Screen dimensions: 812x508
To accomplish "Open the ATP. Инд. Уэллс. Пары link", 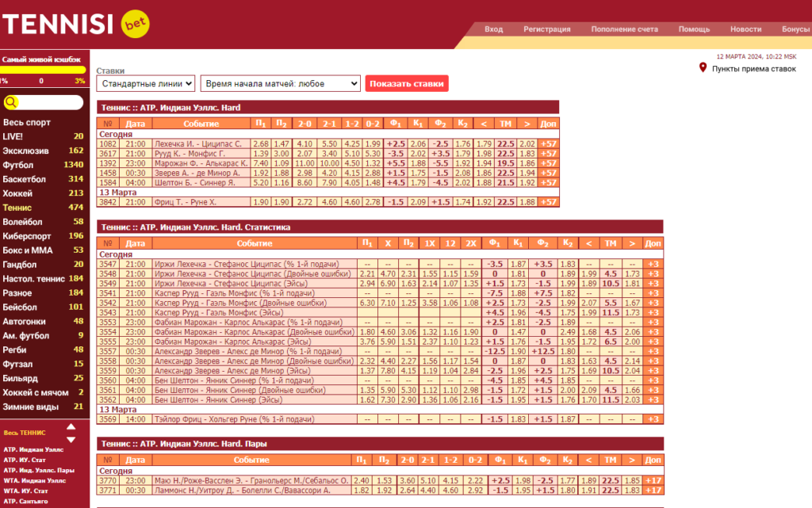I will point(39,470).
